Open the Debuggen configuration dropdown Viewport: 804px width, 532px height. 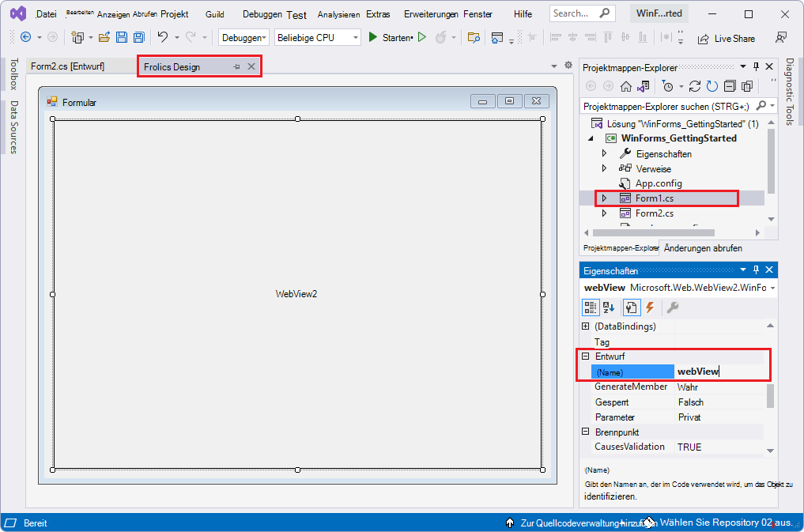click(x=243, y=37)
